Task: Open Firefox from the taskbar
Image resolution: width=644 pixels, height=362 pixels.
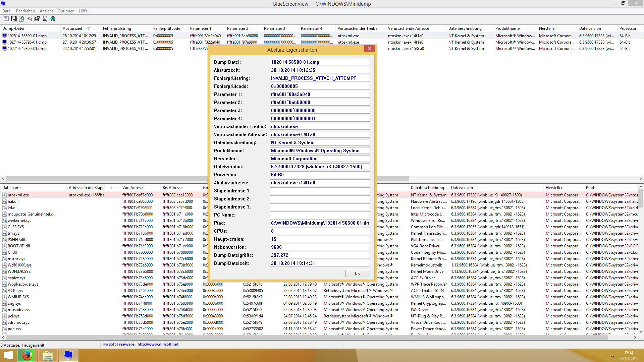Action: tap(27, 355)
